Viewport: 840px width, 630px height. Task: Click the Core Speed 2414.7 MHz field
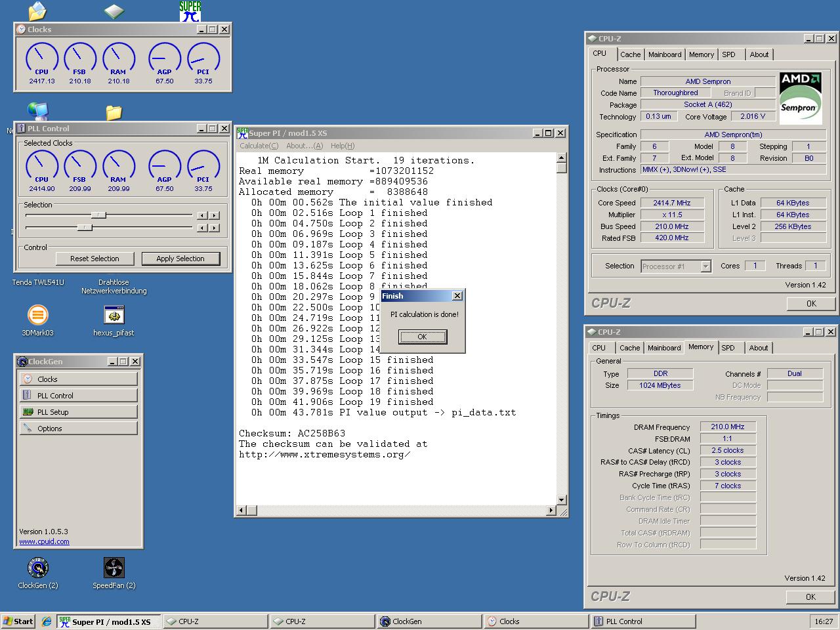(x=671, y=203)
